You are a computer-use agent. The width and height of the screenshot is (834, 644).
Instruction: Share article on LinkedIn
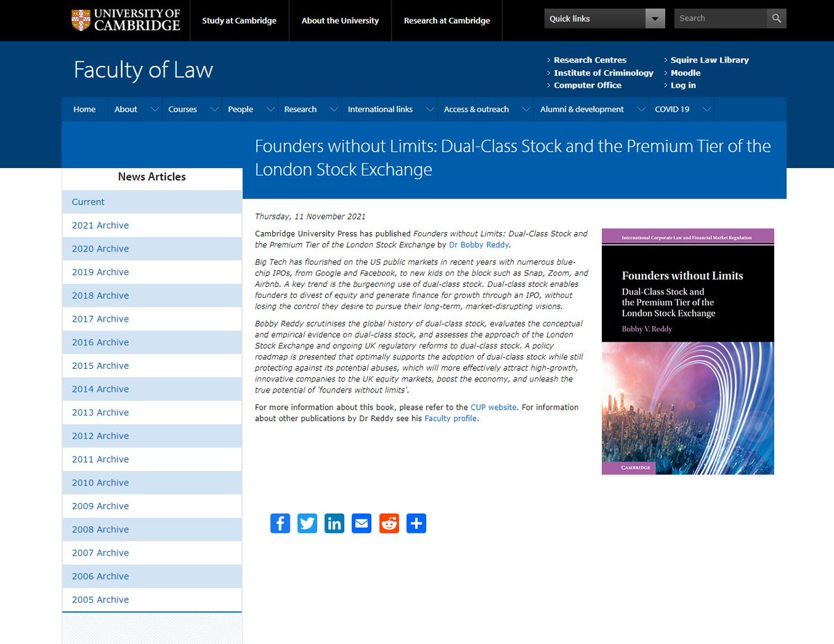334,523
